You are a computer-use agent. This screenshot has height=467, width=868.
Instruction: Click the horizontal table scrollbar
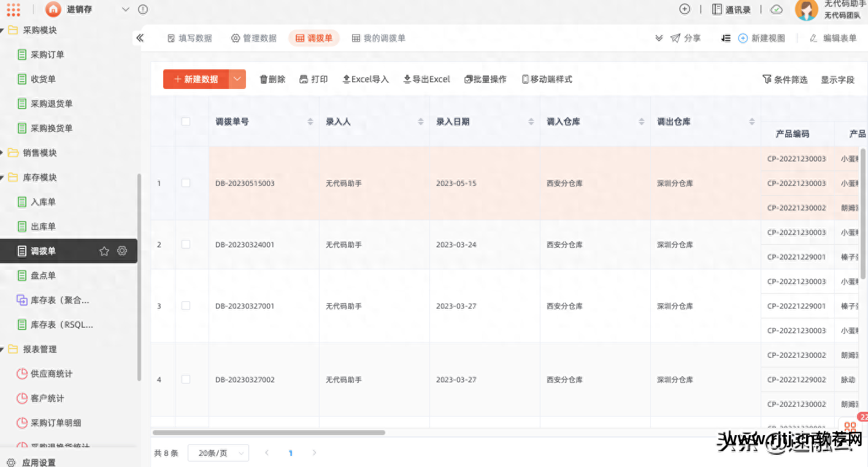point(269,433)
